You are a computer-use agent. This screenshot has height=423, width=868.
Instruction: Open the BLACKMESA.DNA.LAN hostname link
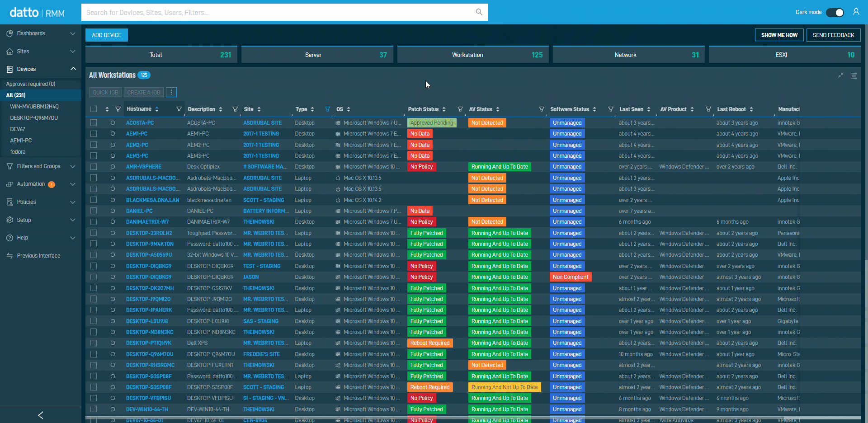(152, 200)
